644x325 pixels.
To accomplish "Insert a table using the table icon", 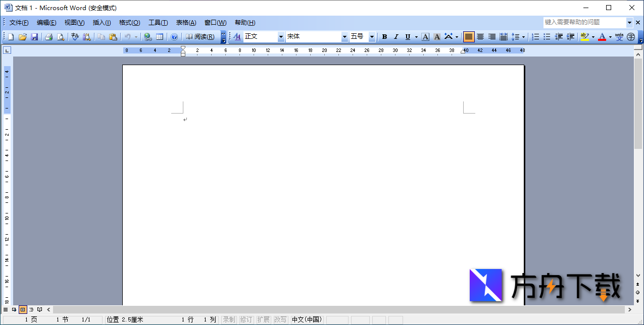I will (160, 36).
